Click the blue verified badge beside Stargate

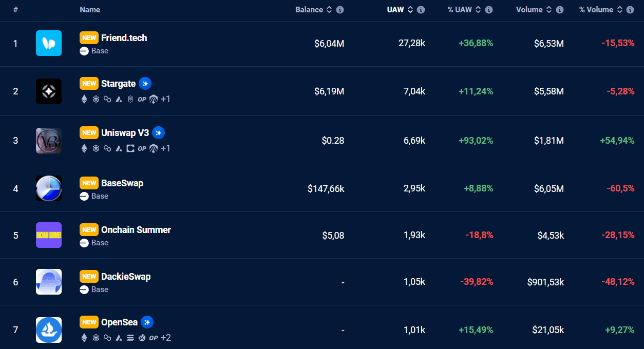145,84
